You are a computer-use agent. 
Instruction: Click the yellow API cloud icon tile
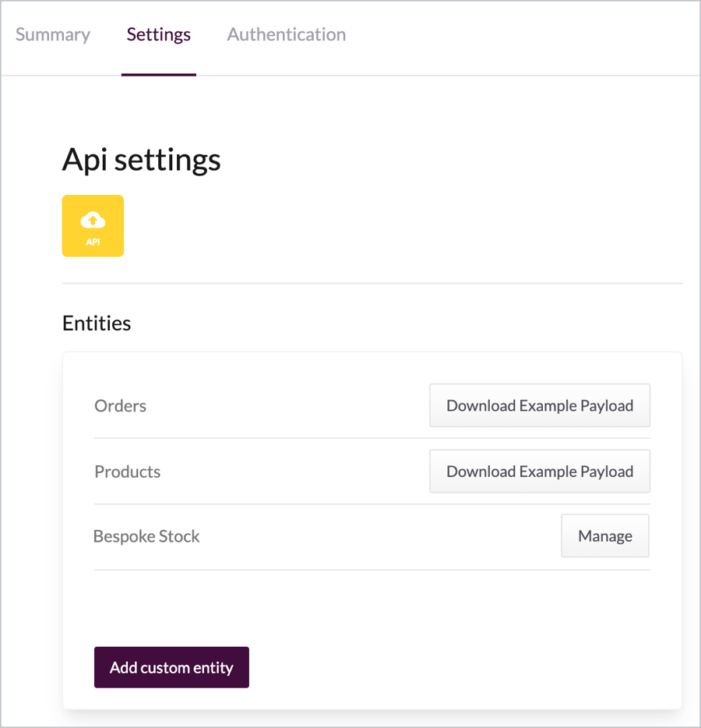pyautogui.click(x=93, y=226)
